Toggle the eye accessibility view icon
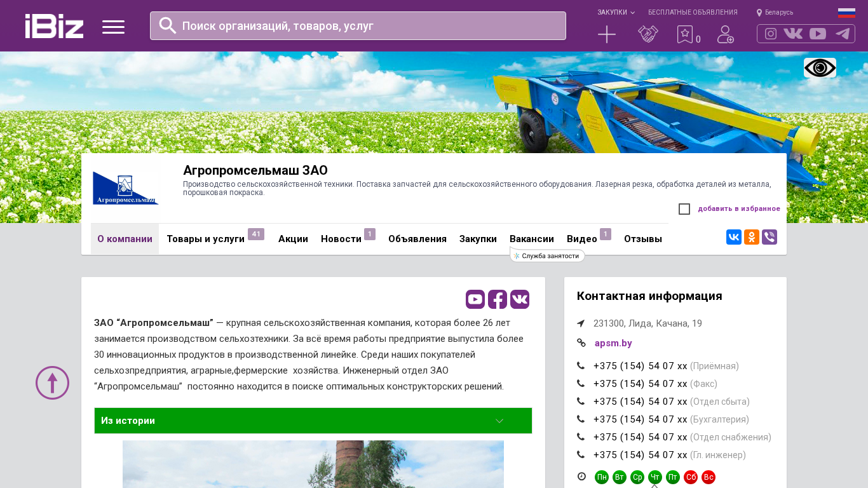This screenshot has width=868, height=488. (x=820, y=68)
